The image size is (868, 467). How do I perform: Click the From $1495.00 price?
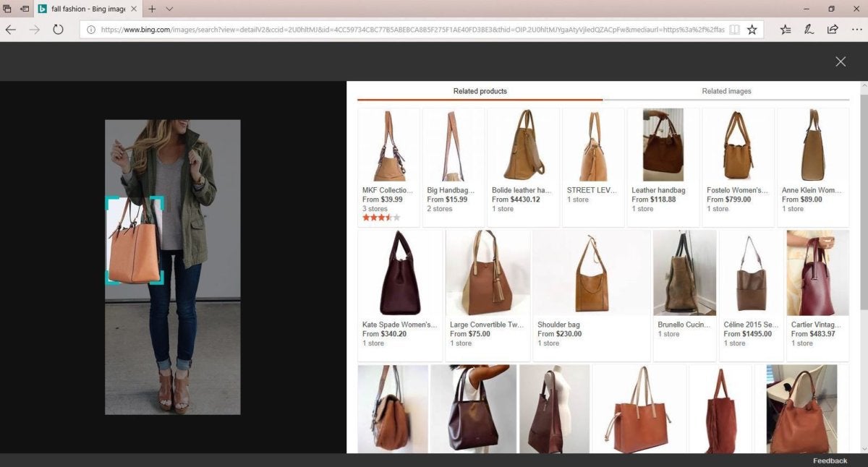click(748, 334)
